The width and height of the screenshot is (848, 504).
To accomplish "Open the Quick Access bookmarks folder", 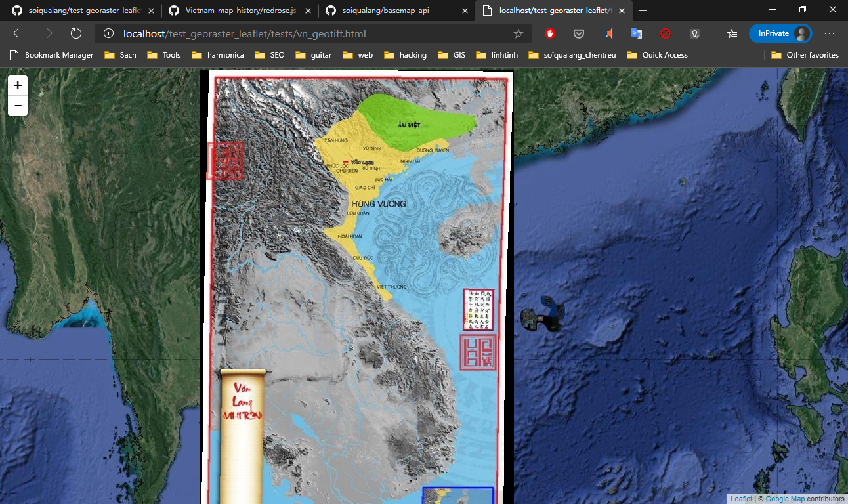I will 658,55.
